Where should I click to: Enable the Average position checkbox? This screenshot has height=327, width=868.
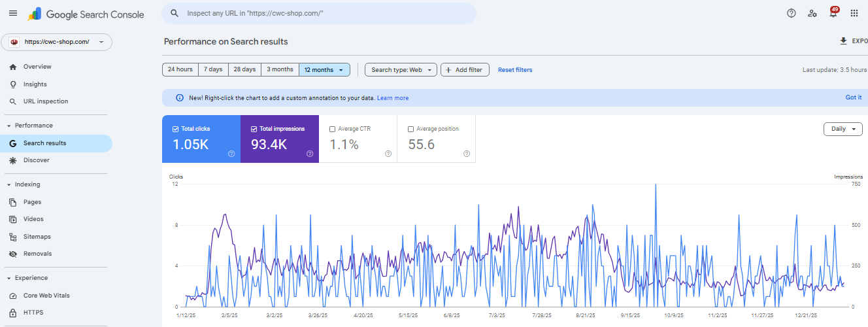411,129
